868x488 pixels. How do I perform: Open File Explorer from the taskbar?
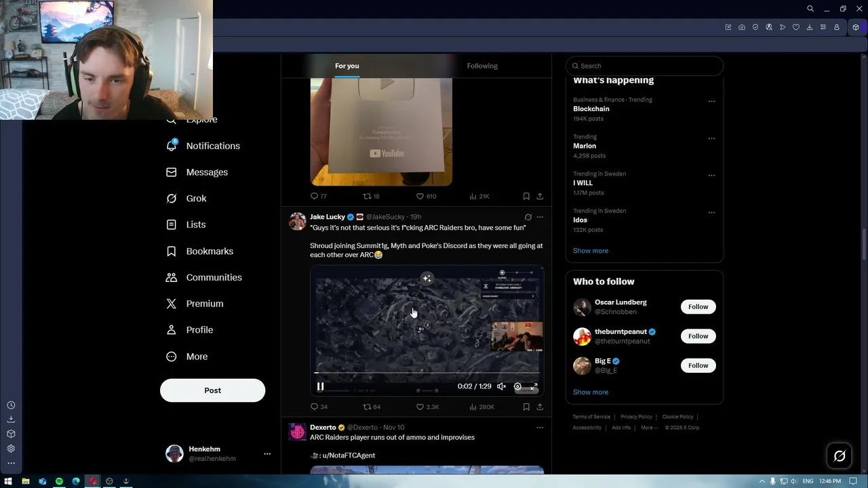pyautogui.click(x=26, y=481)
